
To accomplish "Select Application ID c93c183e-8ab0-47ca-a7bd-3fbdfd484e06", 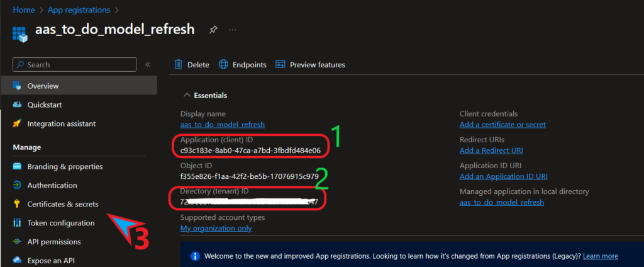I will (250, 150).
